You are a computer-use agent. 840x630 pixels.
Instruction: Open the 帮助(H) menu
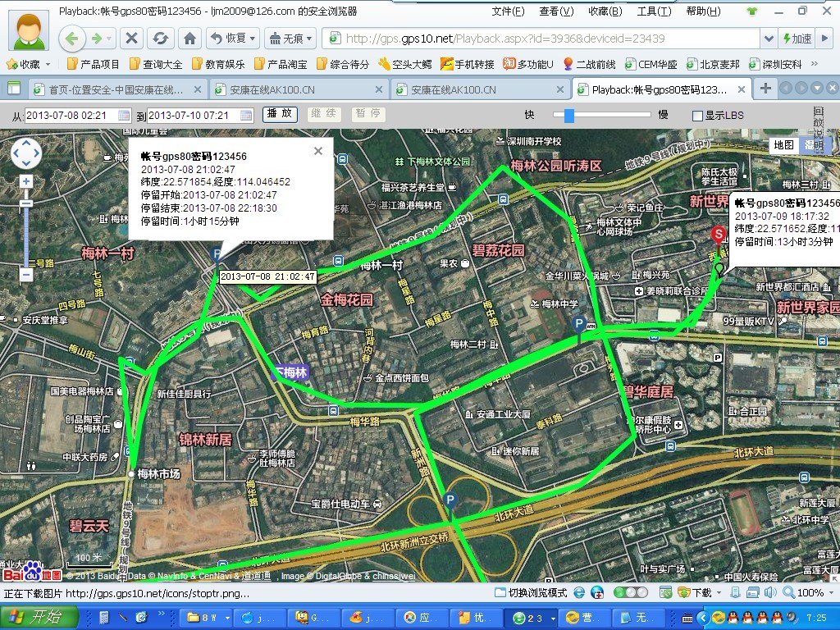coord(703,11)
